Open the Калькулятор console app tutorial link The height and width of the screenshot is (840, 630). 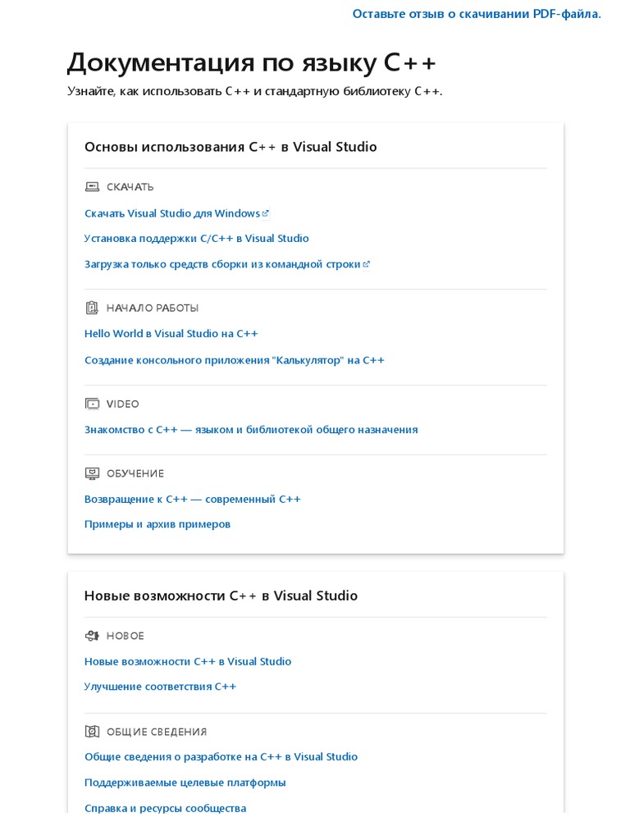[234, 360]
